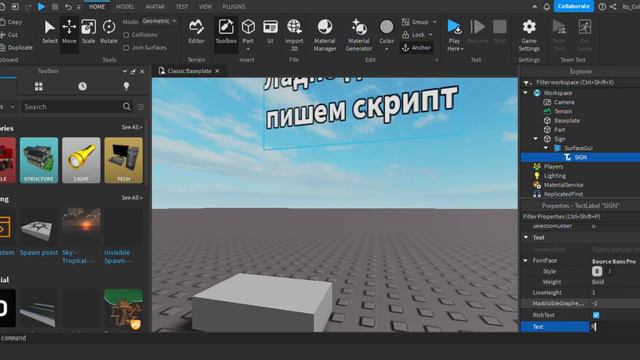Open the Part dropdown arrow
This screenshot has height=360, width=640.
tap(248, 49)
